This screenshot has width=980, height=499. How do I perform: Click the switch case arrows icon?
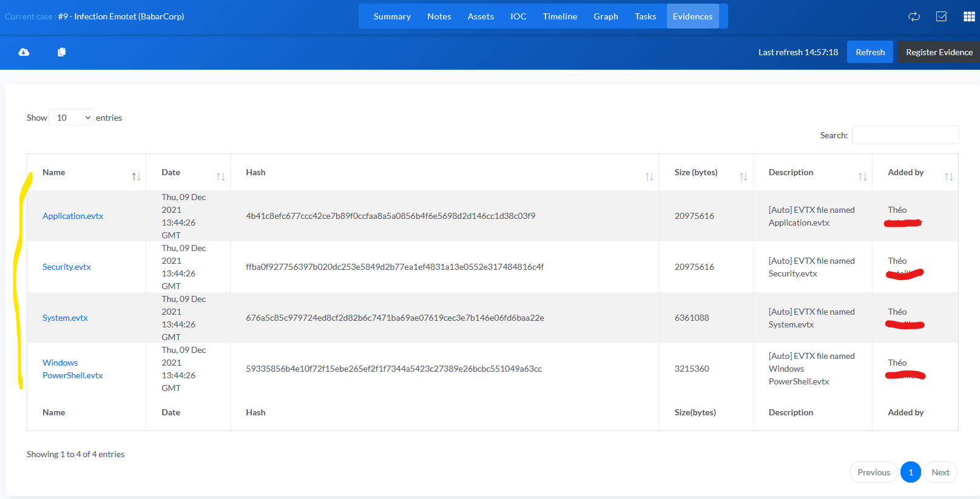click(914, 16)
